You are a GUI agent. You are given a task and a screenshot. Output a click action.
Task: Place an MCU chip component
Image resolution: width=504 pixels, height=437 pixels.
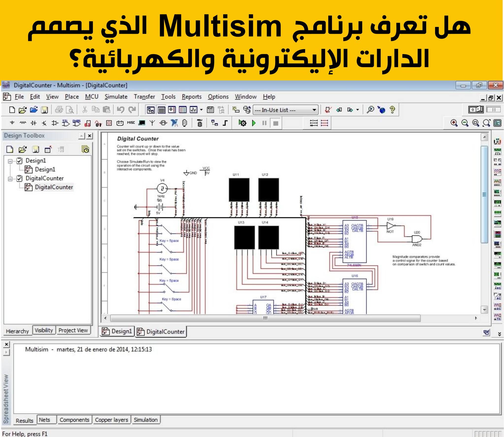tap(200, 123)
